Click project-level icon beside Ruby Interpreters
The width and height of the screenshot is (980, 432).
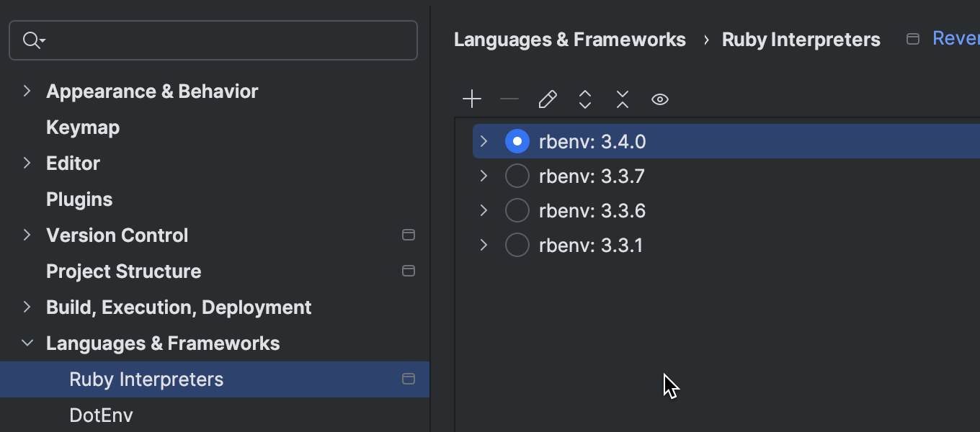click(409, 379)
